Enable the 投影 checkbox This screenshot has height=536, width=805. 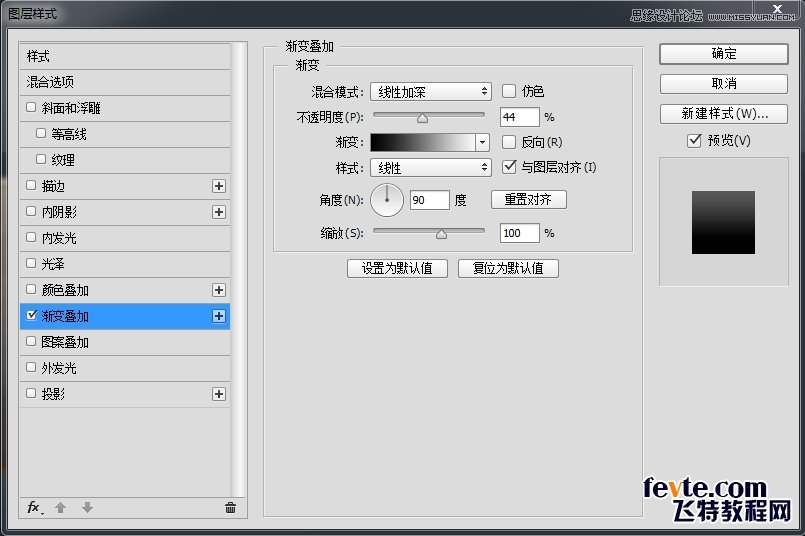[31, 393]
